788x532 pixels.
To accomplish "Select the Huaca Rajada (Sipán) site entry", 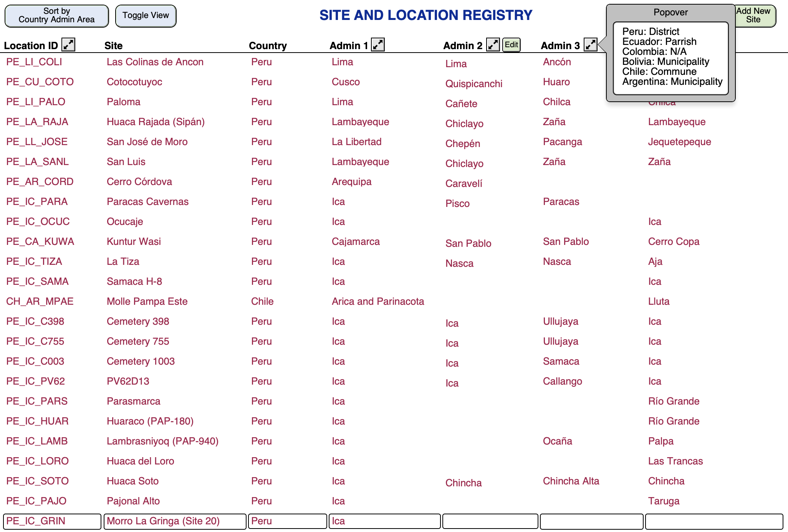I will tap(156, 122).
